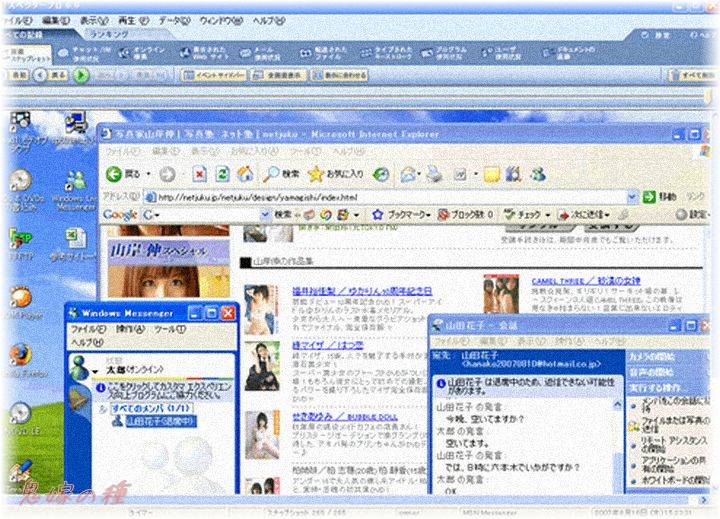Open ツール menu in Windows Messenger
Image resolution: width=720 pixels, height=519 pixels.
169,329
